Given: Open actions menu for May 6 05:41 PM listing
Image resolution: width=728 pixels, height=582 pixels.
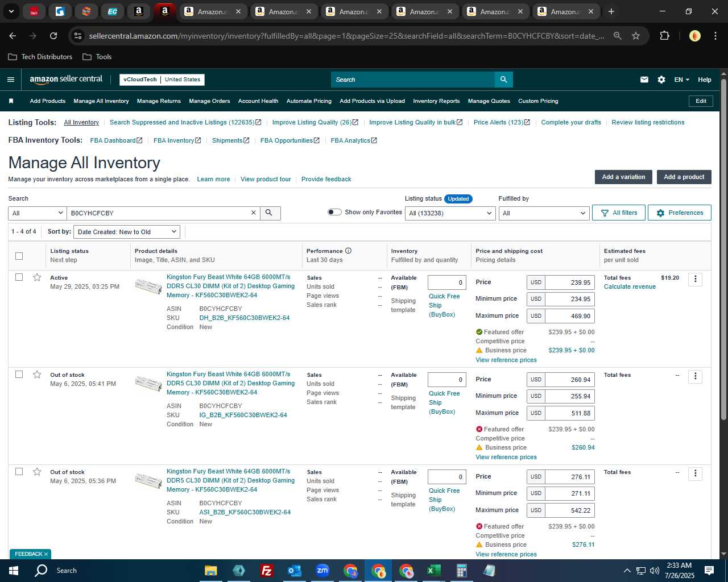Looking at the screenshot, I should pos(695,376).
